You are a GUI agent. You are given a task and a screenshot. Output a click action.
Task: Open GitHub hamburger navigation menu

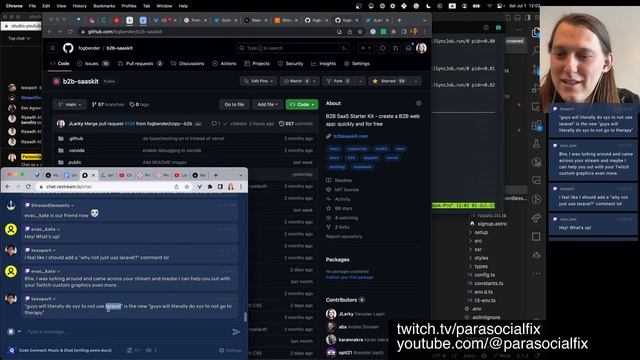(53, 48)
